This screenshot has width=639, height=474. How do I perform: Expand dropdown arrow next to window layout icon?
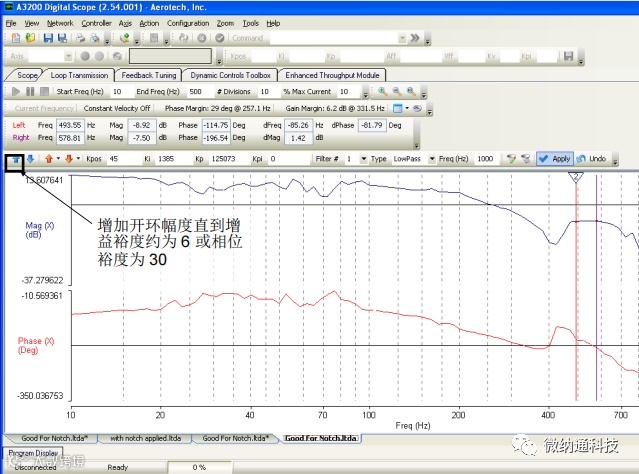(x=407, y=108)
